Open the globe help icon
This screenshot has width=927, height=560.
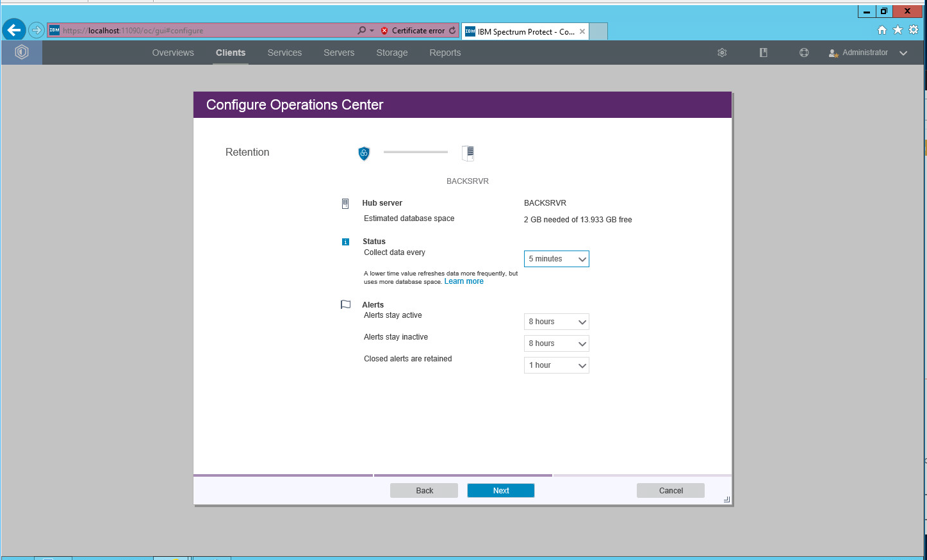[804, 53]
